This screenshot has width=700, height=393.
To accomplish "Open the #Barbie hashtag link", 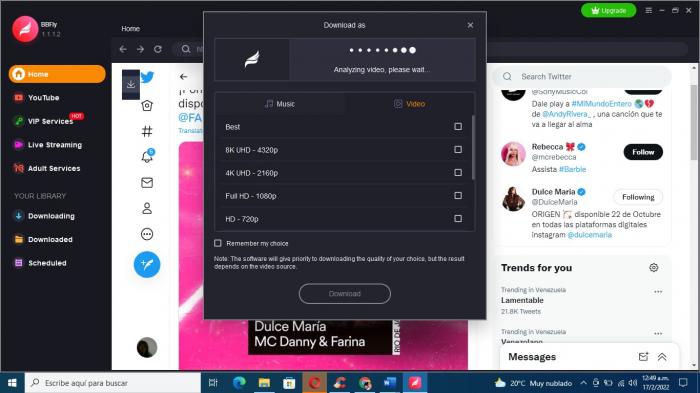I will tap(572, 169).
